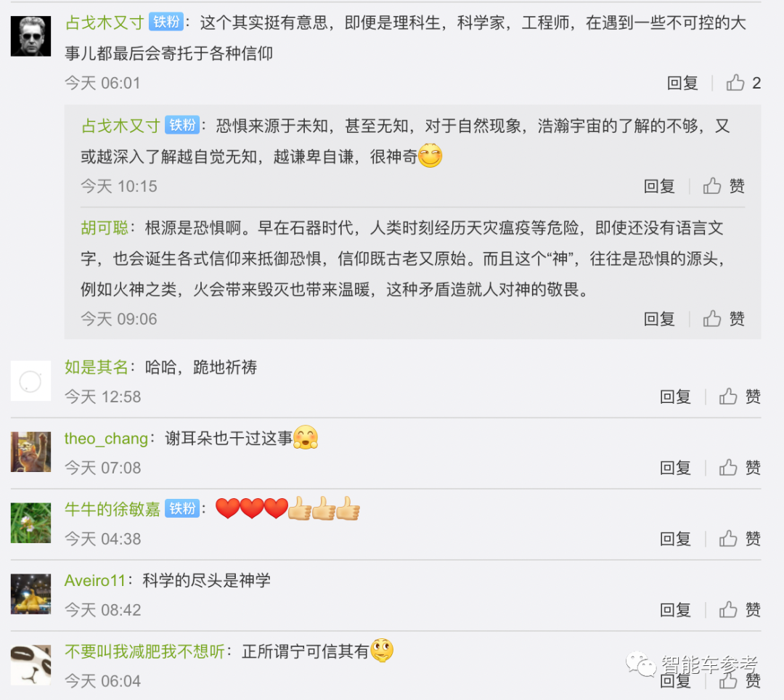This screenshot has width=784, height=700.
Task: Like Aveiro11's 科学的尽头是神学 comment
Action: click(740, 609)
